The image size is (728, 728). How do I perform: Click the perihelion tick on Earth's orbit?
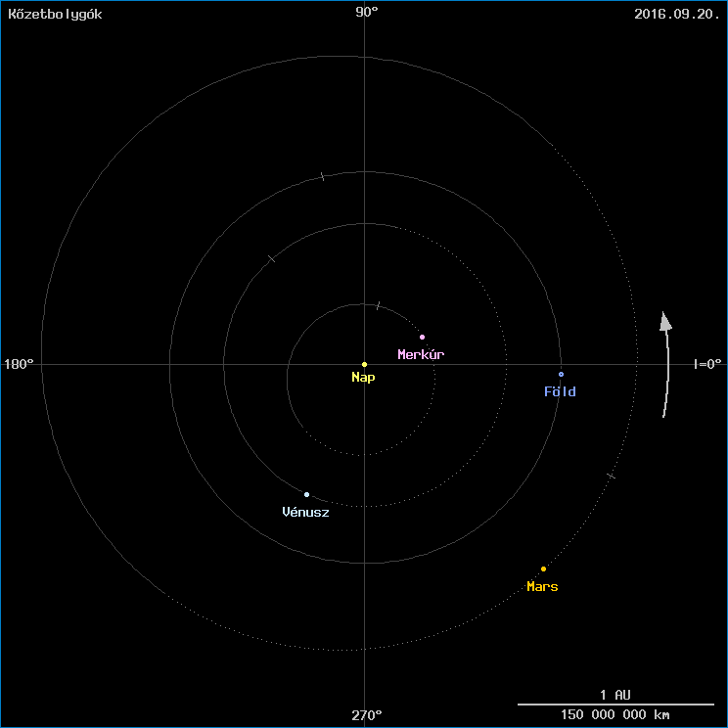[323, 176]
